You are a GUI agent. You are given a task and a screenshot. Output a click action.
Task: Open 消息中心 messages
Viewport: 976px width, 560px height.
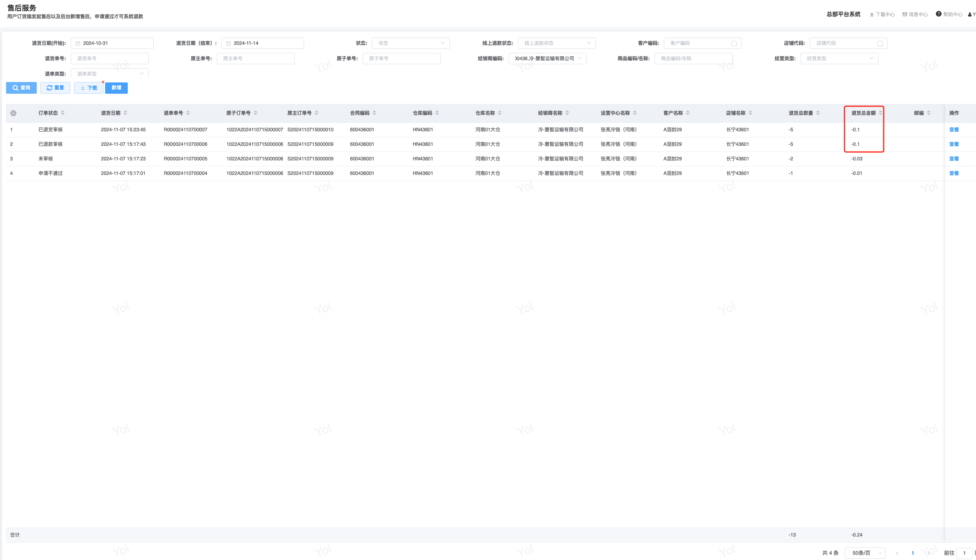pos(915,15)
